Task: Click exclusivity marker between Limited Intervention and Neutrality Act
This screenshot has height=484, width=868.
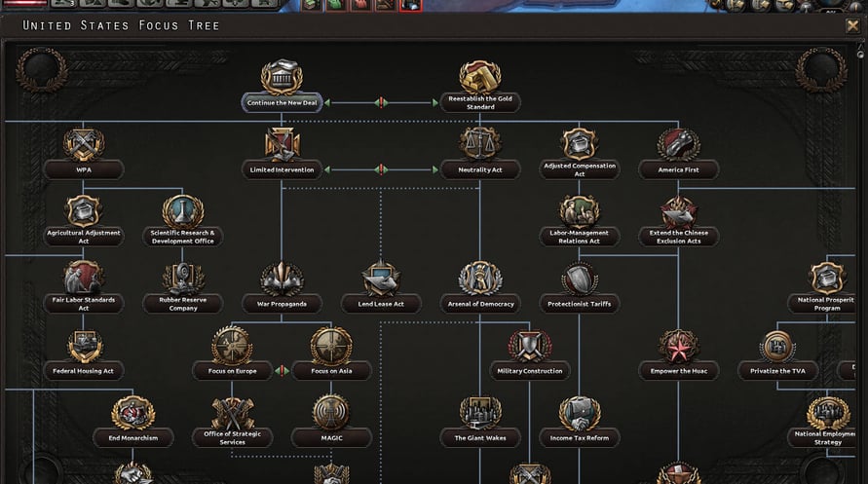Action: click(381, 169)
